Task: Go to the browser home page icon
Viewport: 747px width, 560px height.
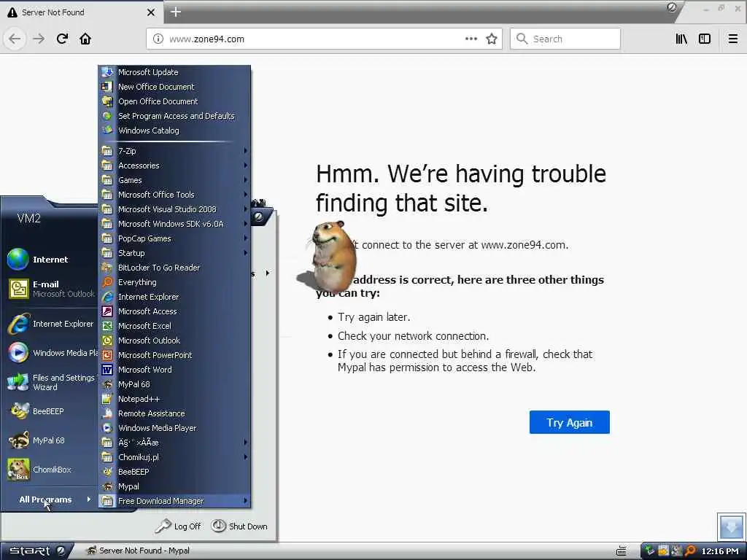Action: click(85, 39)
